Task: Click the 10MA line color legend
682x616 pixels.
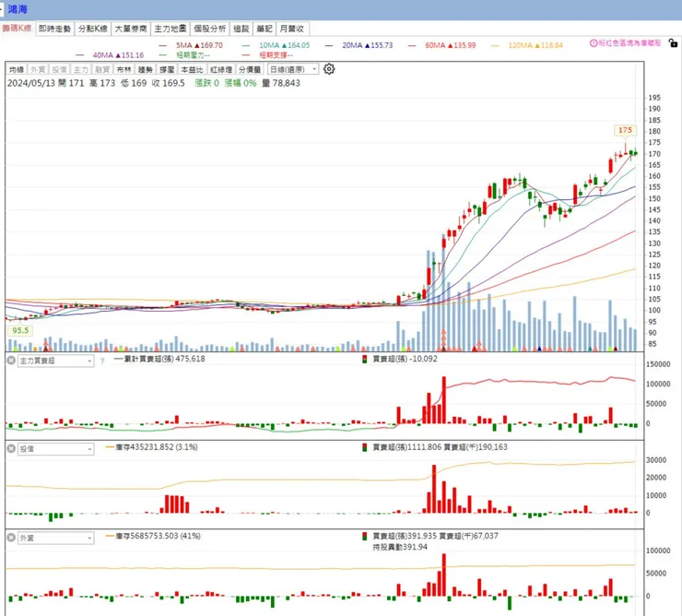Action: tap(246, 45)
